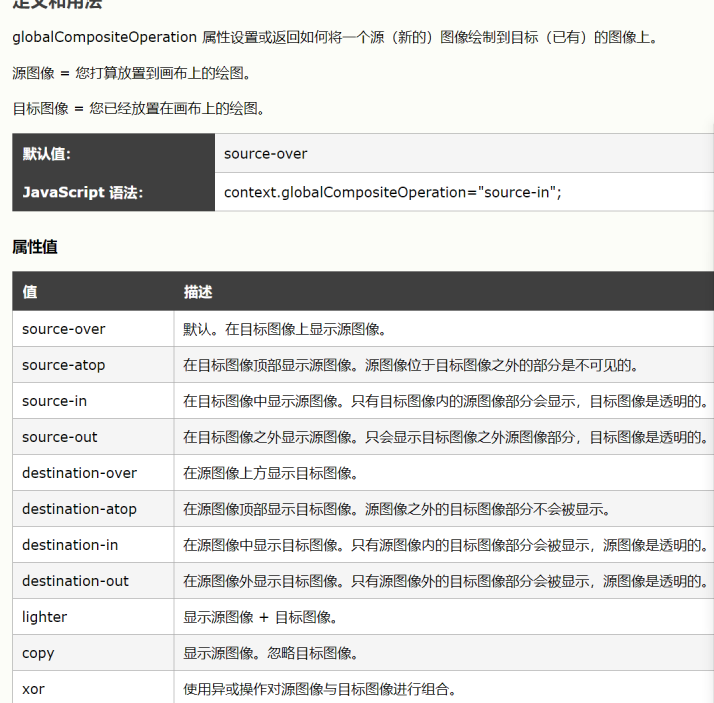
Task: Click the 属性值 heading
Action: click(x=35, y=247)
